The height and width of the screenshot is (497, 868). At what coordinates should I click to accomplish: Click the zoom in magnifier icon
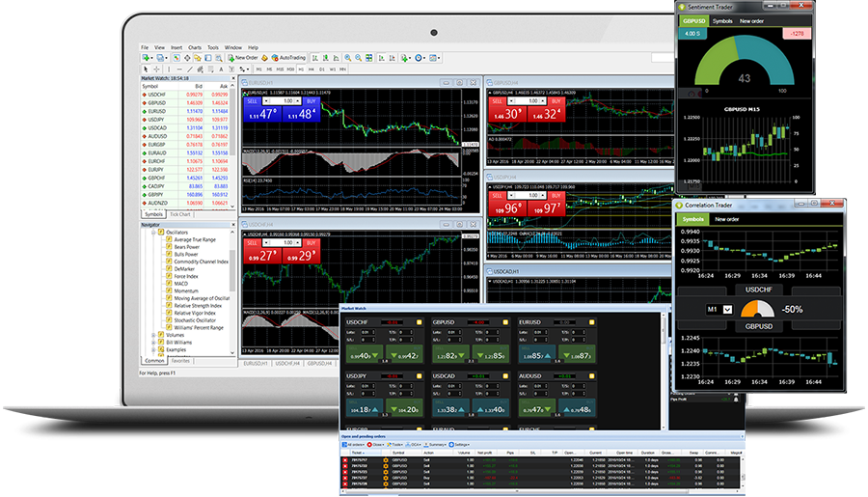pos(347,58)
